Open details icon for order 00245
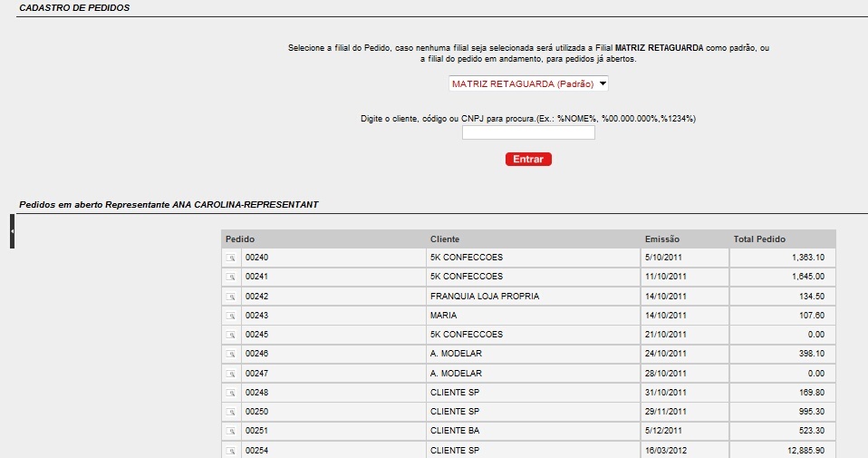This screenshot has width=868, height=458. (231, 335)
